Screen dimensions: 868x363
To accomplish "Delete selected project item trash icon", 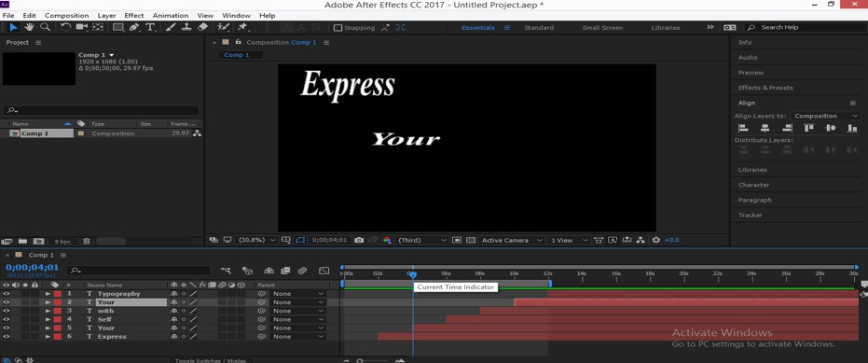I will tap(87, 241).
